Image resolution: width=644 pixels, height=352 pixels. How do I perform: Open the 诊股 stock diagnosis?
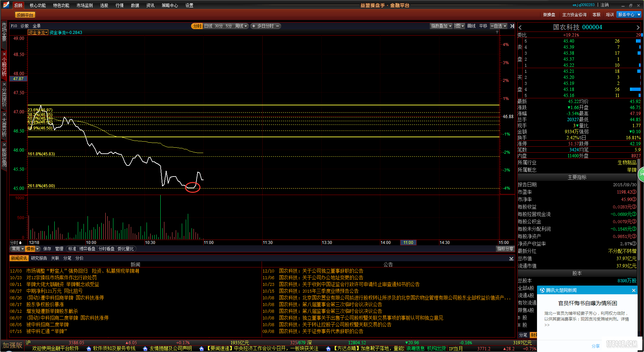24,26
